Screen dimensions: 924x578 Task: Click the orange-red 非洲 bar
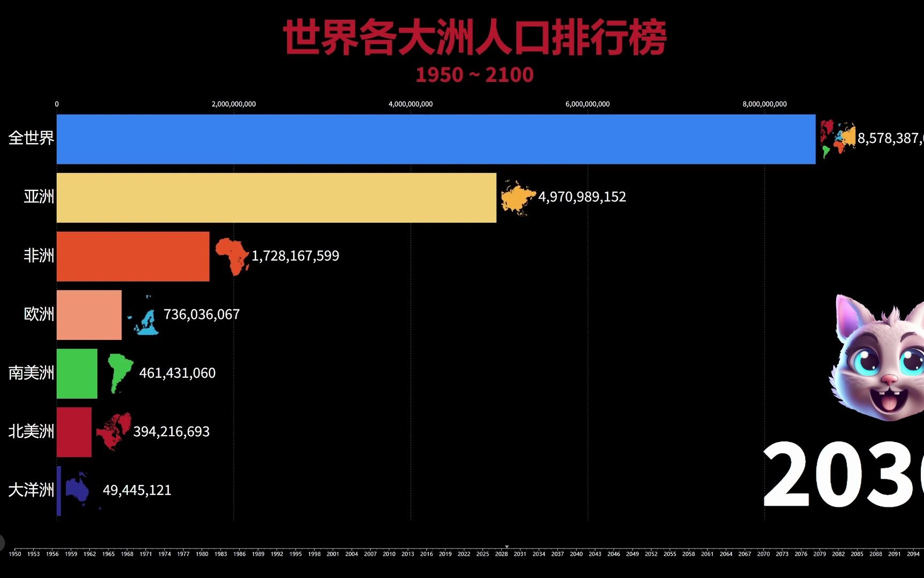tap(133, 256)
